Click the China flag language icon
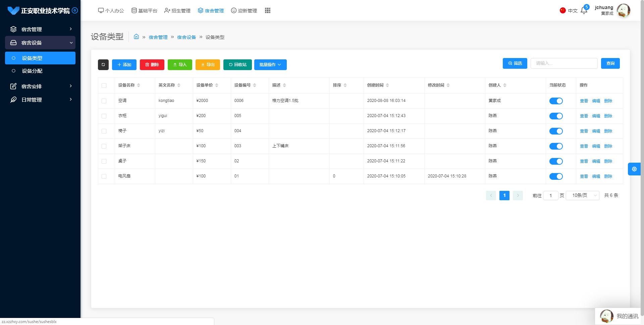Viewport: 644px width, 325px height. click(x=563, y=10)
